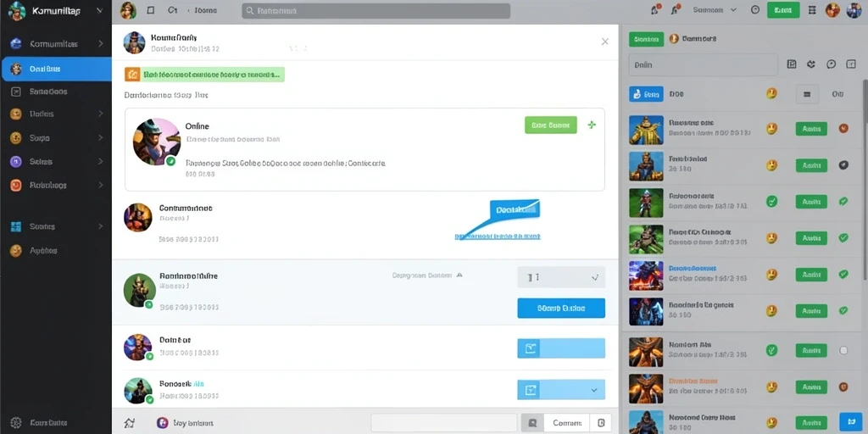Click the calendar-style icon next to right panel search field

point(792,64)
